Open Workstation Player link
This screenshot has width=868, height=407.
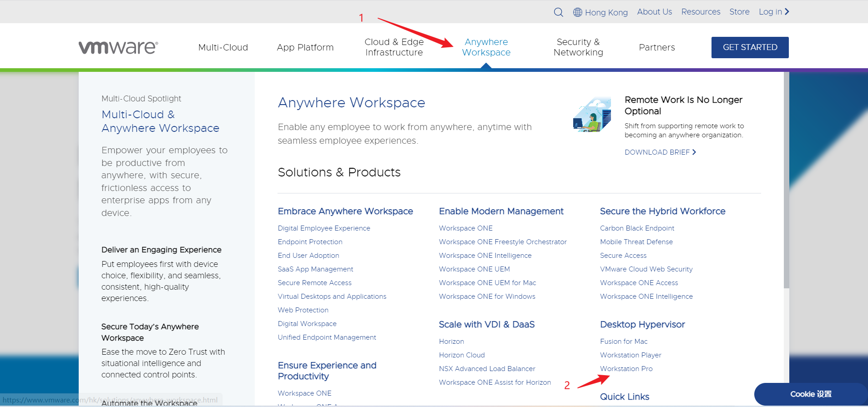click(631, 355)
